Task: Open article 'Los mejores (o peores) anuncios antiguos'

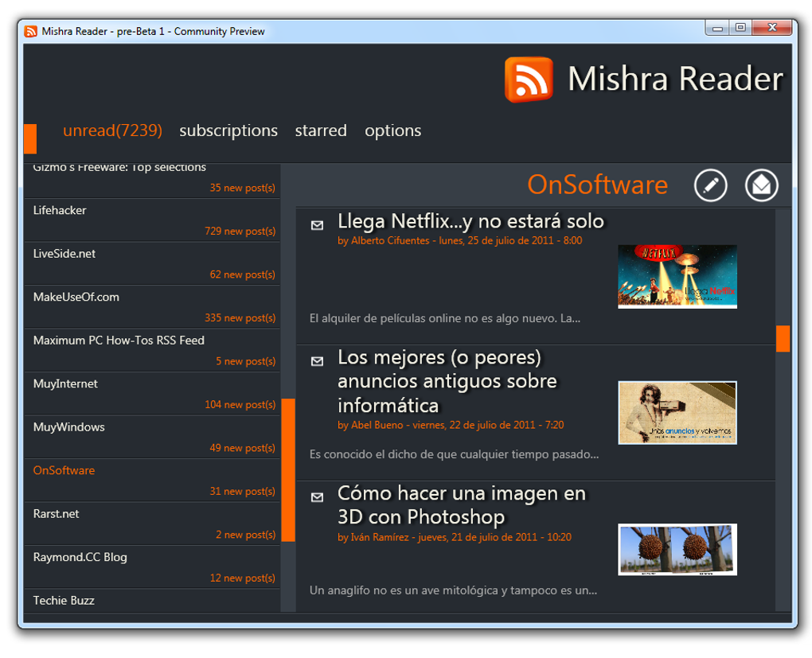Action: click(447, 382)
